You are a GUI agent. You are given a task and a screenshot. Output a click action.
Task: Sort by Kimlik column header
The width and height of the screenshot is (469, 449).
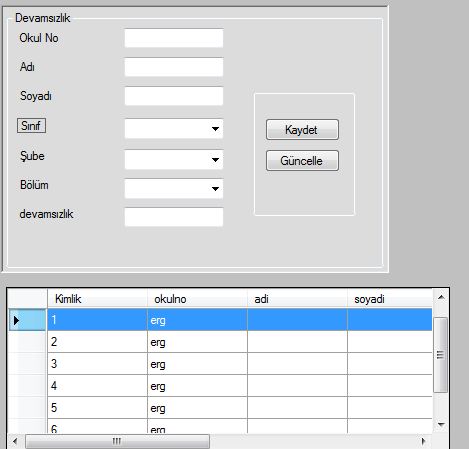pyautogui.click(x=97, y=299)
